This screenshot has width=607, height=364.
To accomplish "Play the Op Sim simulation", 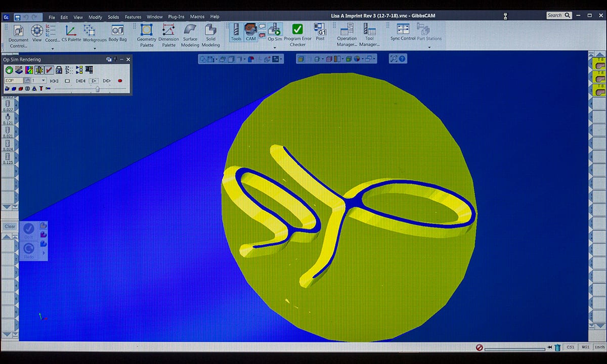I will click(x=94, y=80).
